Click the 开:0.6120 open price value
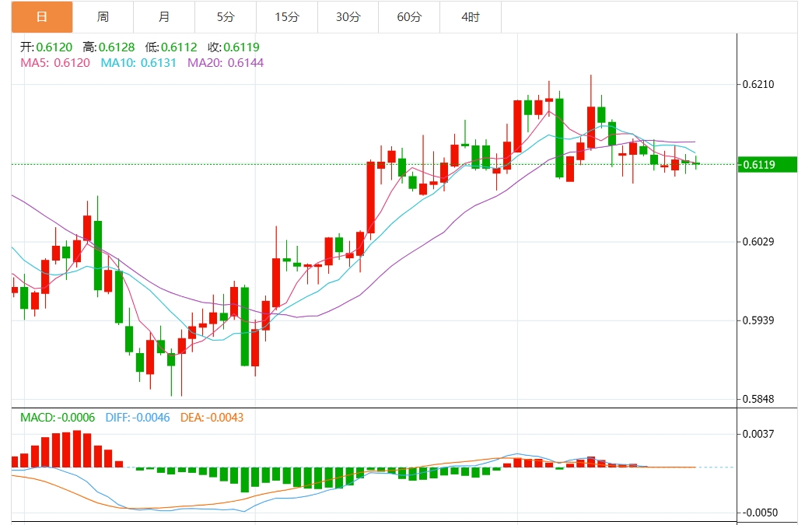This screenshot has width=812, height=525. pos(46,47)
